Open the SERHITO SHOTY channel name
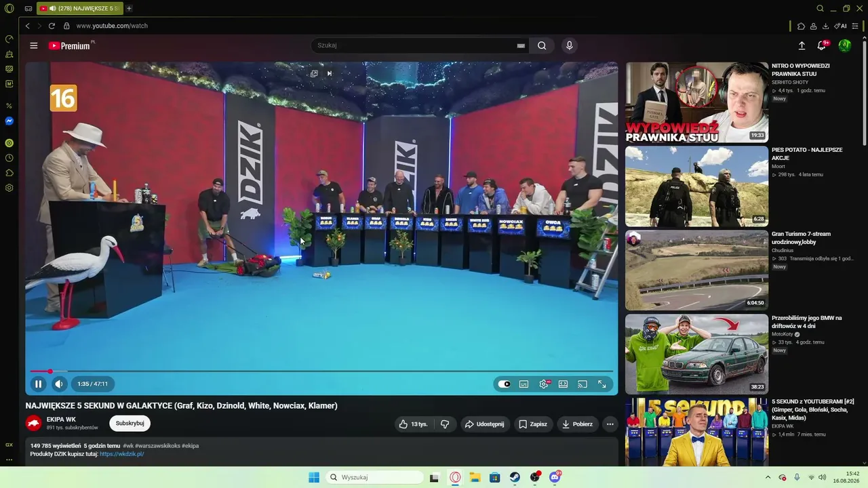Screen dimensions: 868x488 click(x=790, y=82)
